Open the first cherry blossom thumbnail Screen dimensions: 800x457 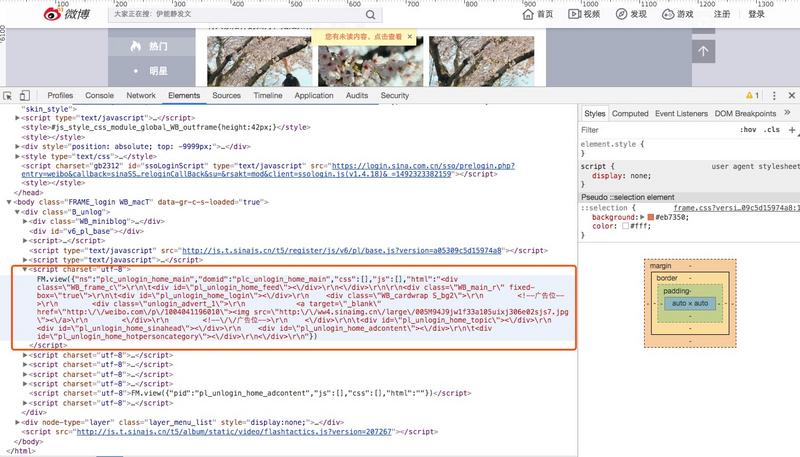click(259, 61)
